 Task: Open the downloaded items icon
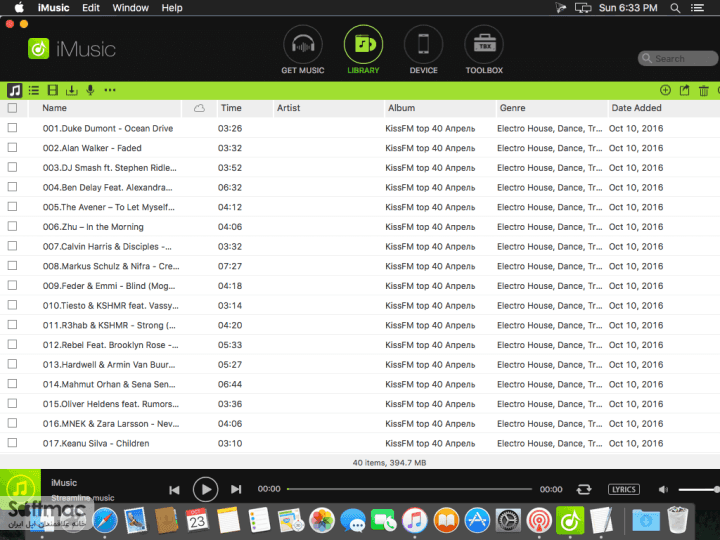point(72,90)
